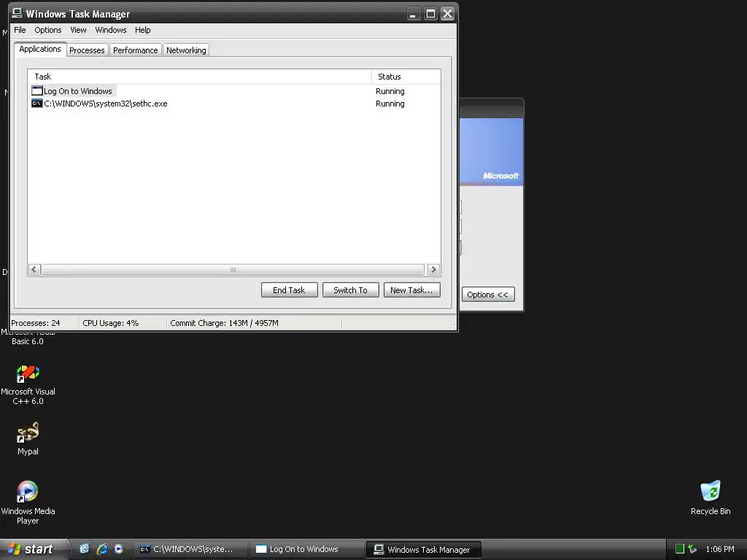
Task: Switch to Log On to Windows taskbar button
Action: (307, 549)
